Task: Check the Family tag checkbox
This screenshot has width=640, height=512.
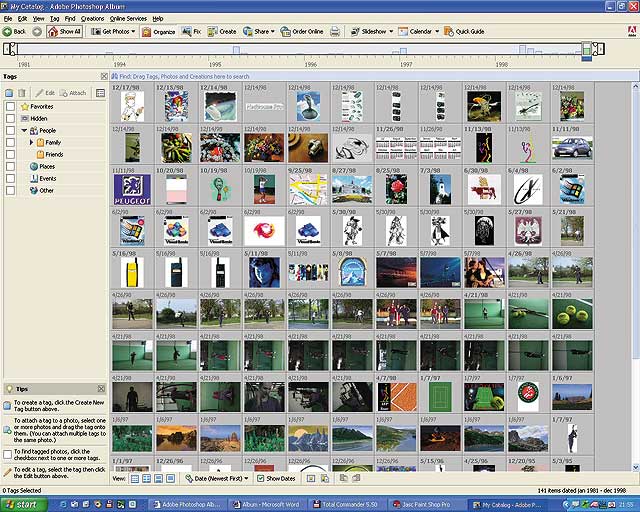Action: click(x=11, y=142)
